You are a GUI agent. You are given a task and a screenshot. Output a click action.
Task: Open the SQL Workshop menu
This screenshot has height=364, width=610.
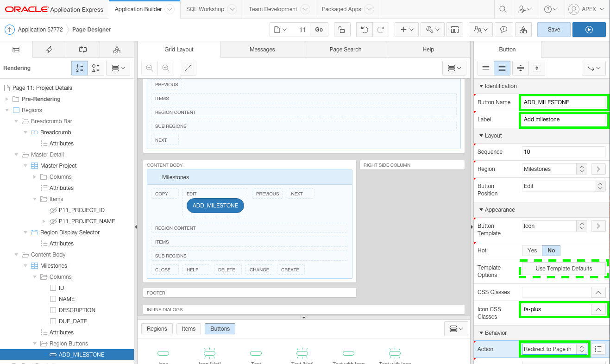point(206,9)
